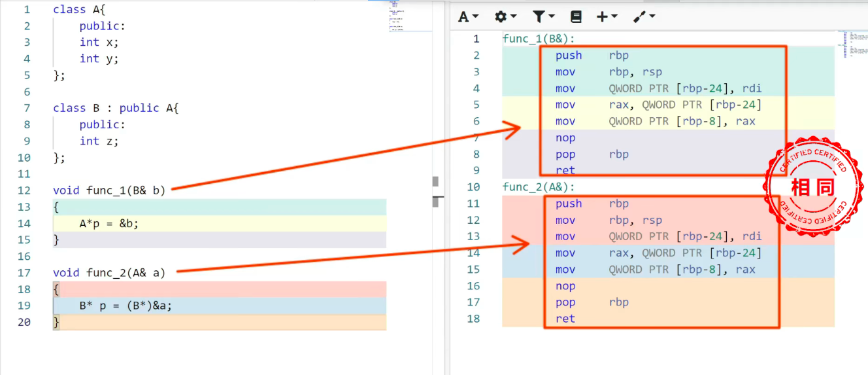Click the 'func_2(A&):' assembly label
Viewport: 868px width, 375px height.
(x=538, y=187)
